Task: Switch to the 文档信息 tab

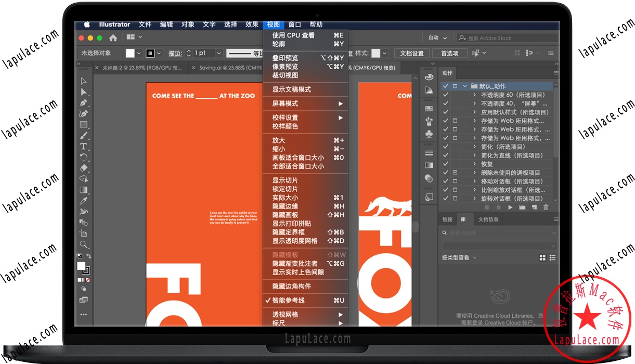Action: pos(488,219)
